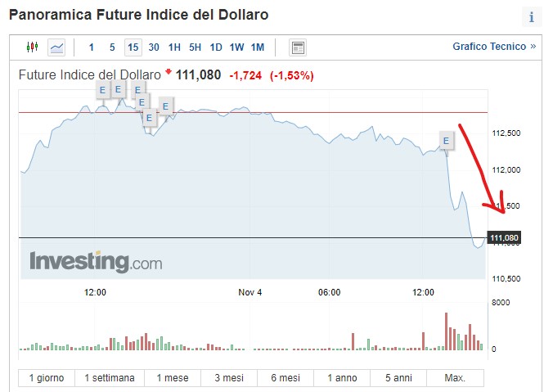Viewport: 553px width, 392px height.
Task: Select the 1D interval
Action: tap(216, 47)
